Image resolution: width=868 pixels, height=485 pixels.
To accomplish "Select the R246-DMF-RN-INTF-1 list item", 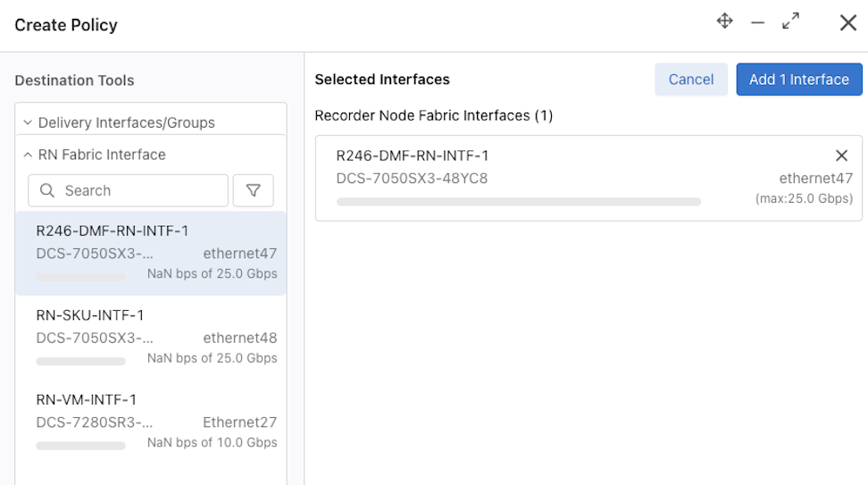I will click(x=151, y=253).
